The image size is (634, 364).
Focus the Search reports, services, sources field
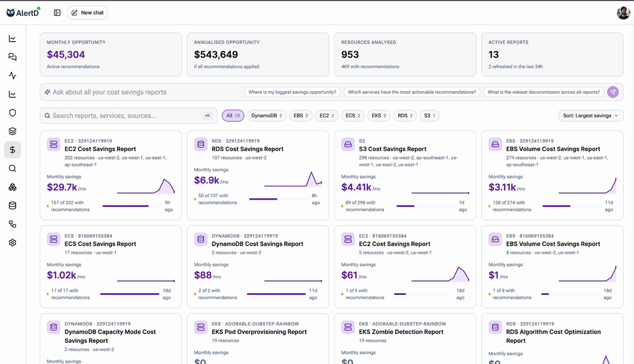point(128,116)
